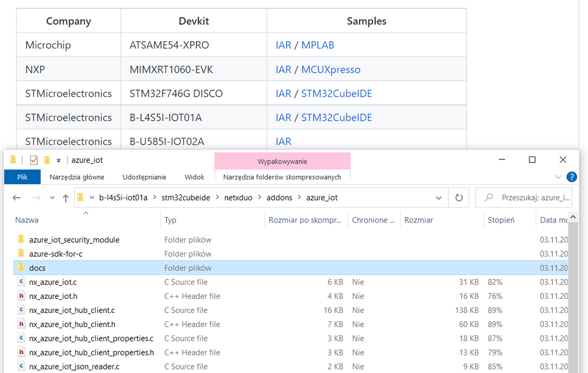This screenshot has width=588, height=373.
Task: Open STM32CubeIDE link for B-L4S5I-IOT01A
Action: [336, 118]
